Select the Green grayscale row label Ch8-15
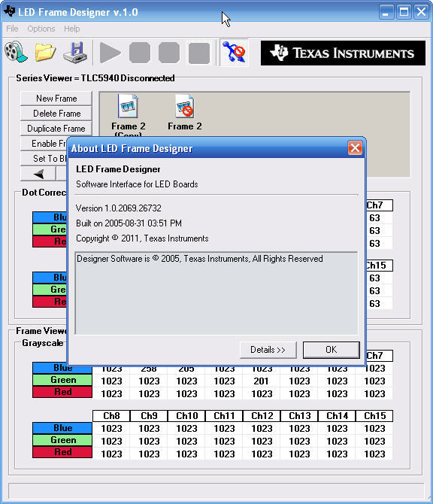 [x=62, y=440]
